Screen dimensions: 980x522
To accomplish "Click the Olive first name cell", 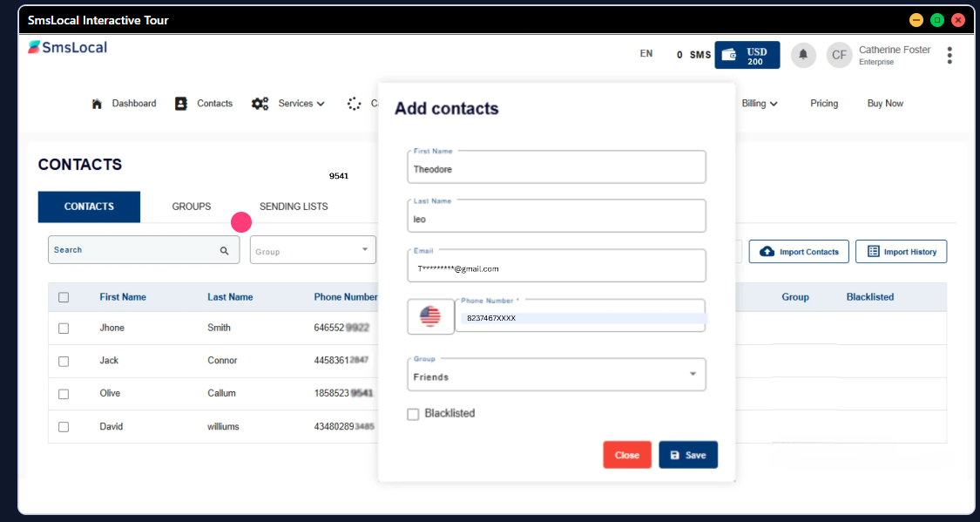I will click(x=110, y=394).
